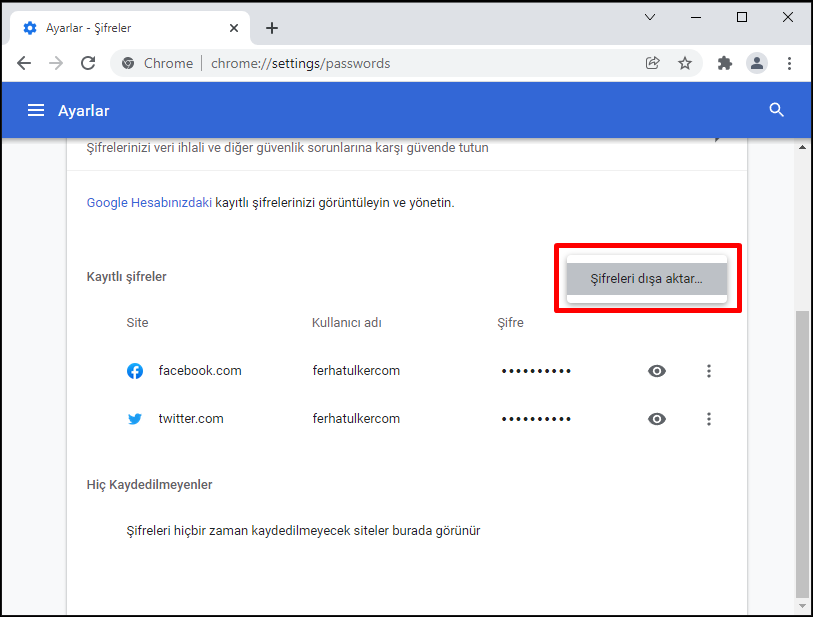
Task: Open Chrome's three-dot main menu
Action: [x=789, y=63]
